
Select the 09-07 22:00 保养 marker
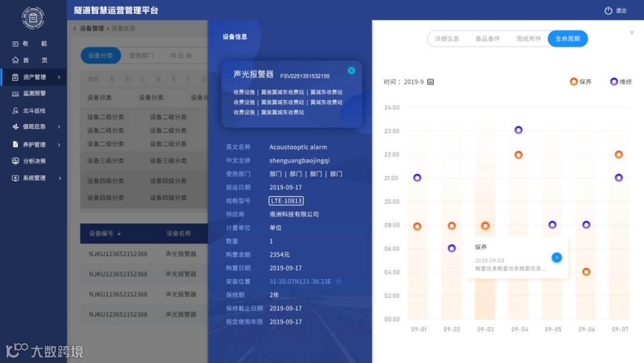(618, 155)
